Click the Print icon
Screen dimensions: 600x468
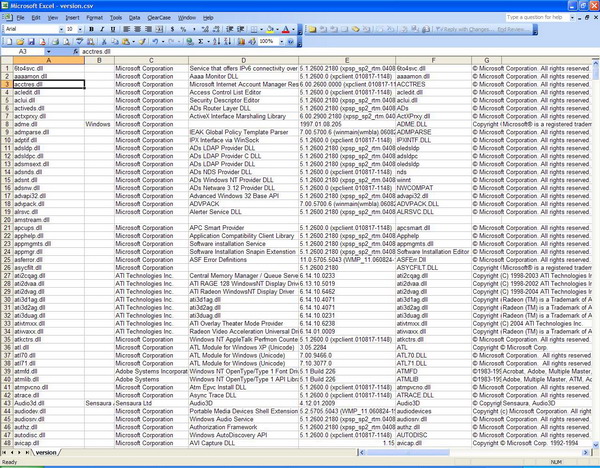(x=55, y=42)
